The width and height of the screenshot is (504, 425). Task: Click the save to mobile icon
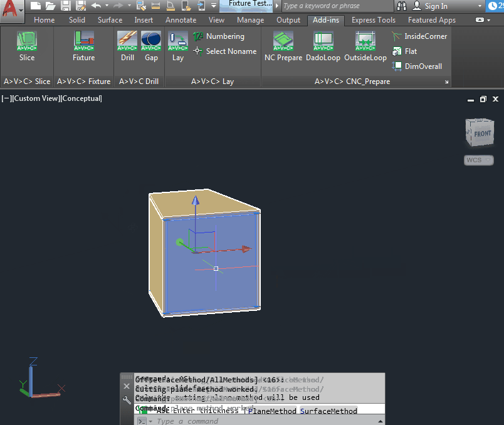pyautogui.click(x=201, y=6)
